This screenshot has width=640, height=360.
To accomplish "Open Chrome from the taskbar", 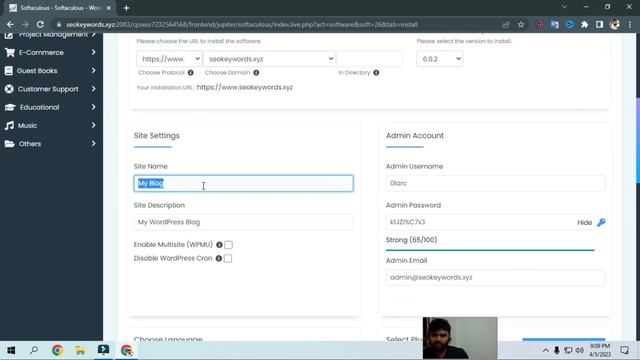I will 57,350.
